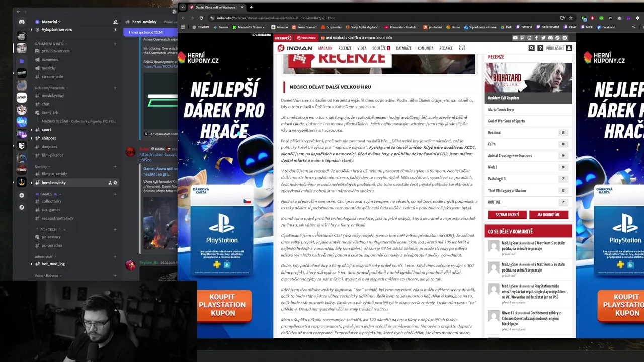Open the Tarkov server icon in Discord
Viewport: 644px width, 362px height.
21,170
